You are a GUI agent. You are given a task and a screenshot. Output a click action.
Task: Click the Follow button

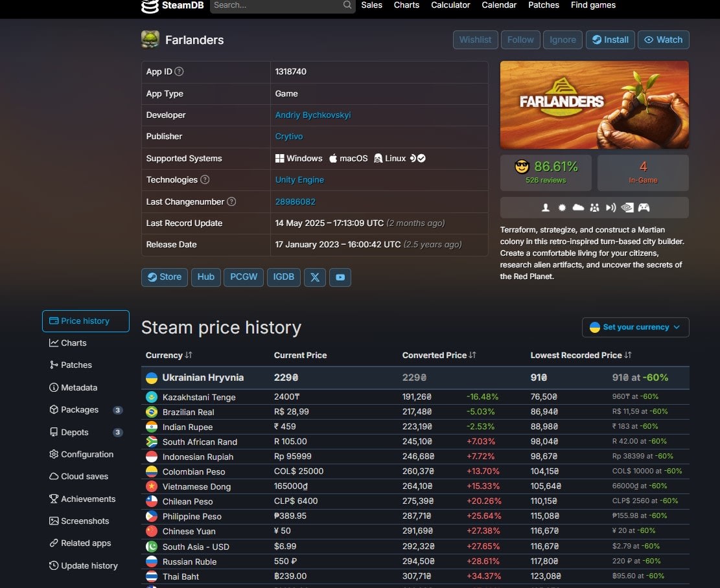click(x=520, y=40)
